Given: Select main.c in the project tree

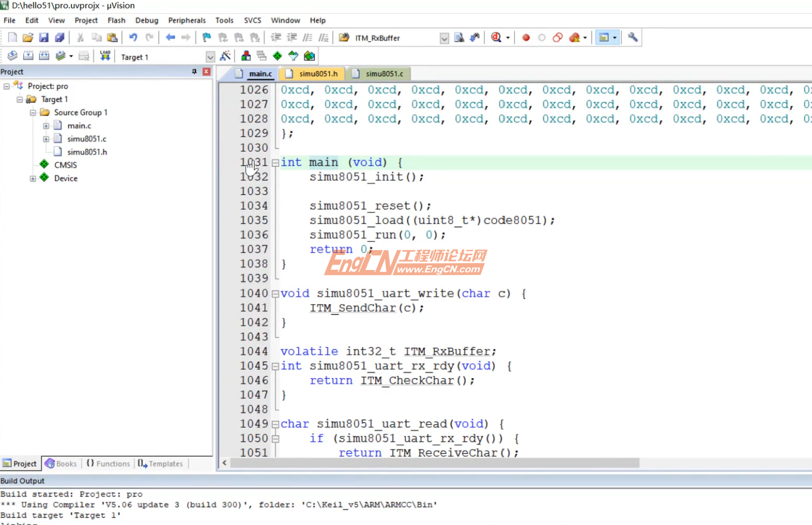Looking at the screenshot, I should [79, 125].
